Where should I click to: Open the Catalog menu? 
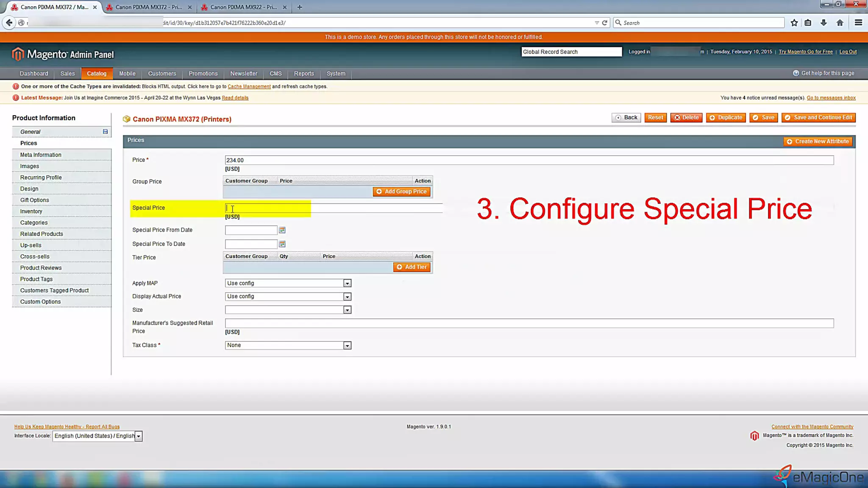(97, 74)
